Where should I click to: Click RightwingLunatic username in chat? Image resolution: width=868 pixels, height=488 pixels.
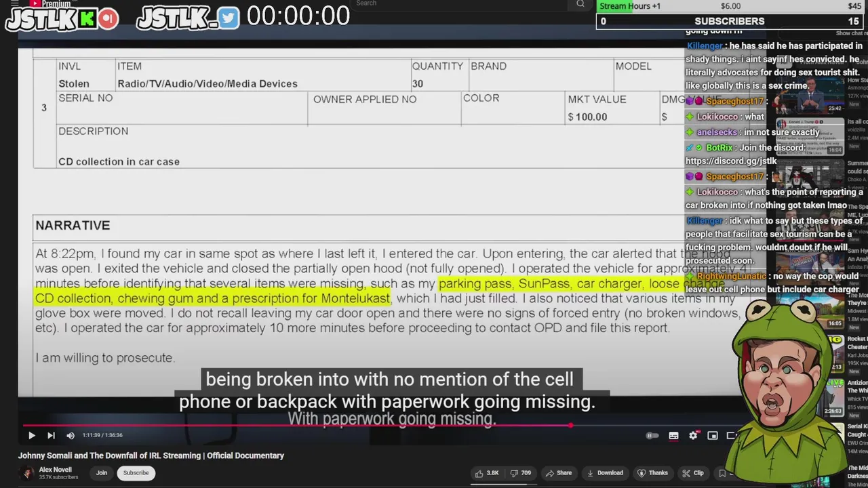[x=731, y=277]
